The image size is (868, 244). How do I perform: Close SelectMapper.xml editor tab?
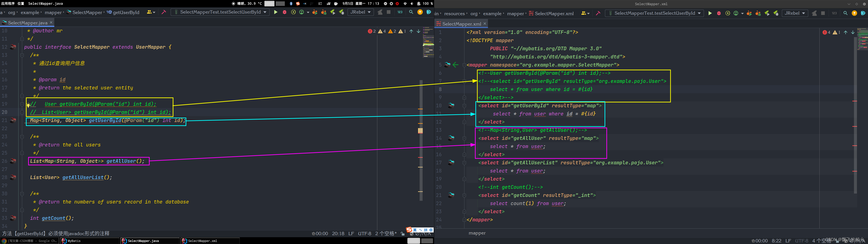tap(485, 24)
